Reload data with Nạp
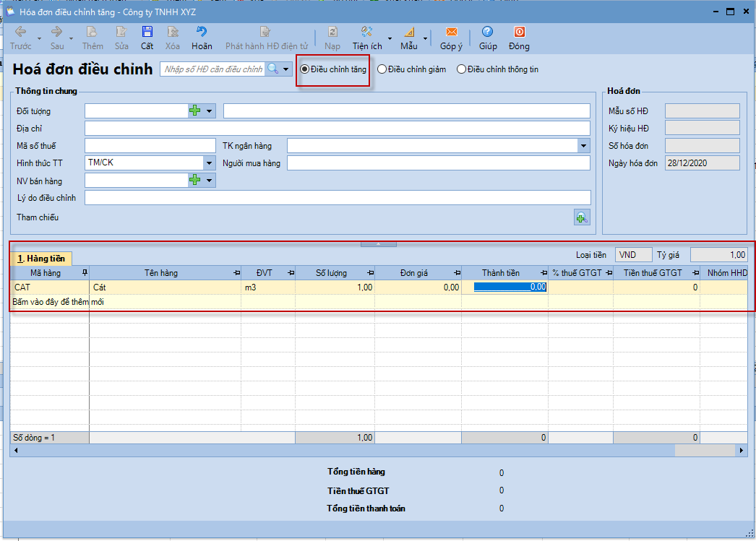 [332, 38]
